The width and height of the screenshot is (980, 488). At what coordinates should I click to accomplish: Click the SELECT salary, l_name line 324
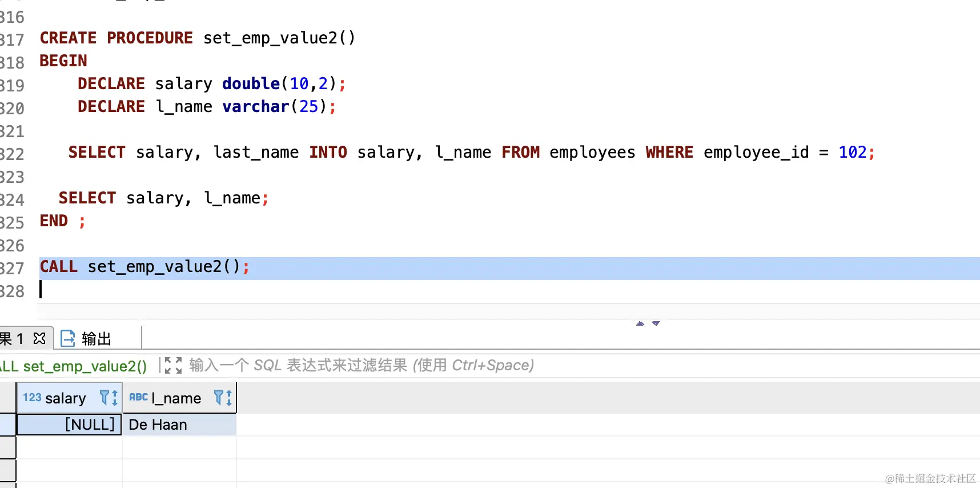point(163,198)
